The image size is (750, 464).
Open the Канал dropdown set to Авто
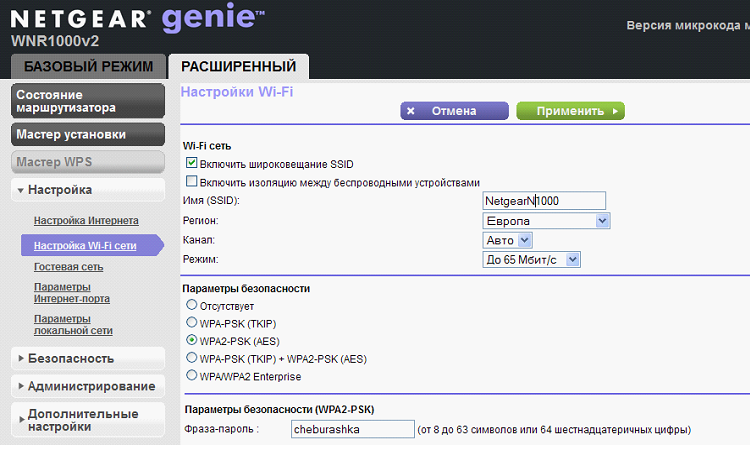pyautogui.click(x=507, y=240)
